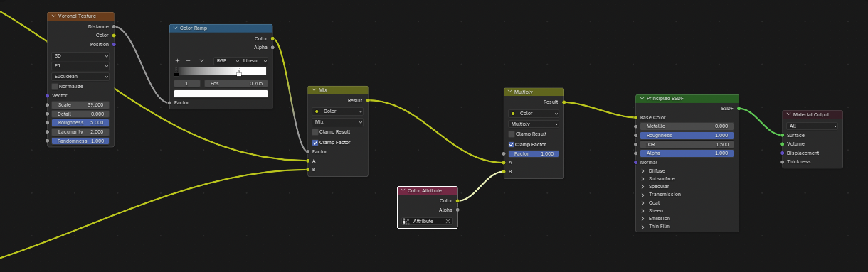Click Mix node A input socket
Viewport: 868px width, 272px height.
308,161
